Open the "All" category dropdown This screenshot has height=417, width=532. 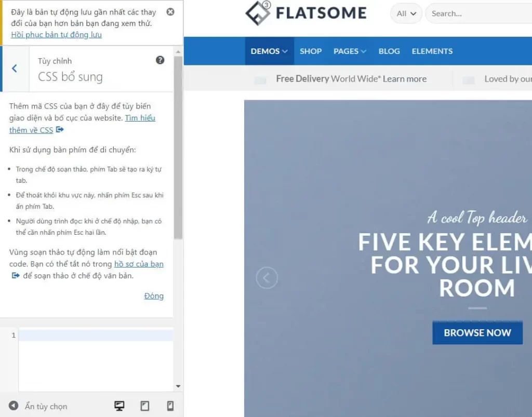tap(405, 14)
